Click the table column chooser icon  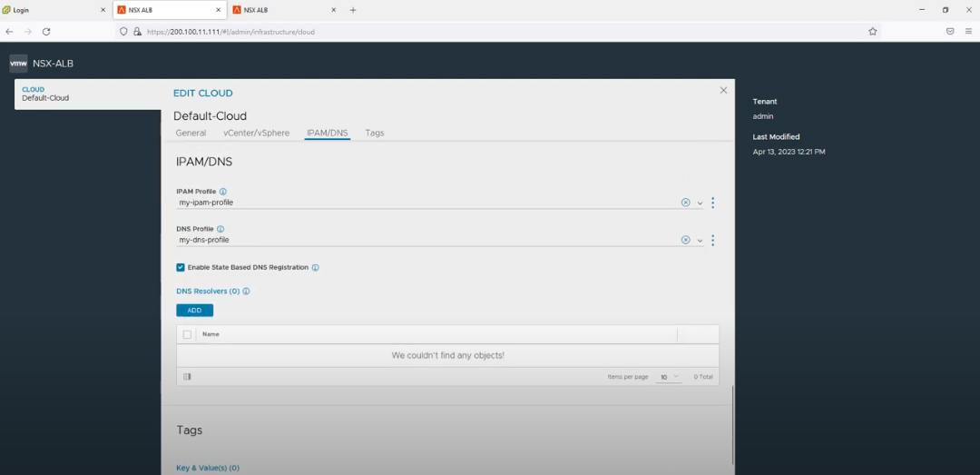pos(187,377)
